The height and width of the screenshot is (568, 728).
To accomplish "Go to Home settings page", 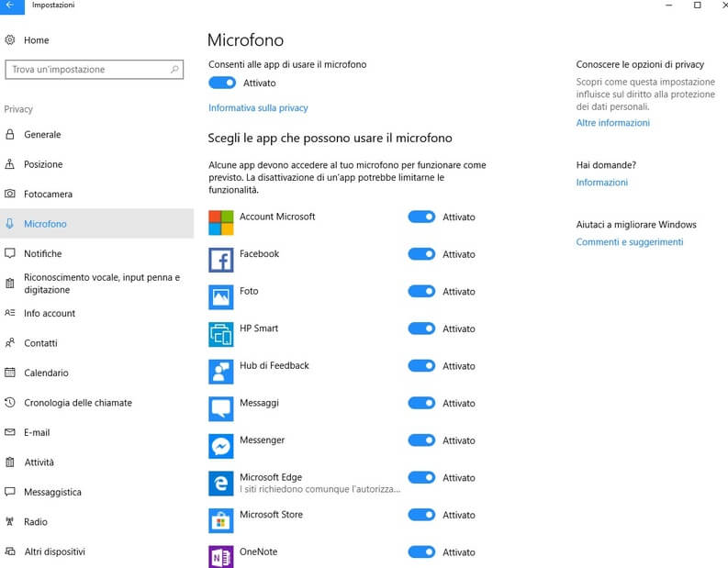I will 96,39.
